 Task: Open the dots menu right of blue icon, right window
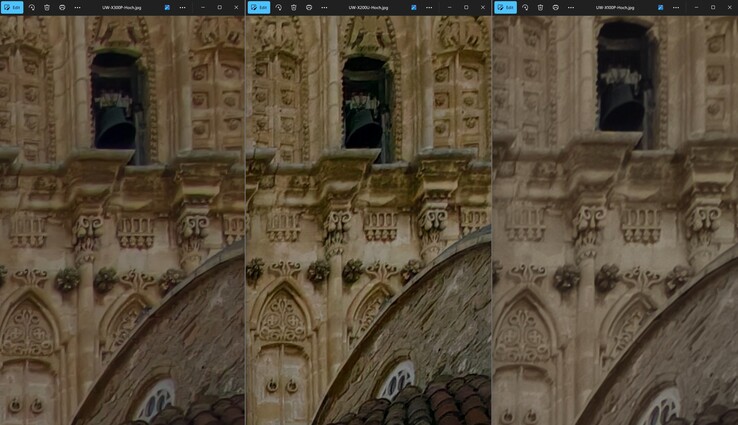pyautogui.click(x=675, y=7)
